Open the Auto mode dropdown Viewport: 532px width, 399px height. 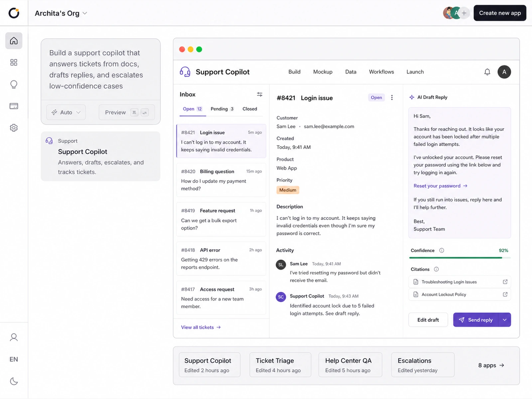[x=66, y=112]
